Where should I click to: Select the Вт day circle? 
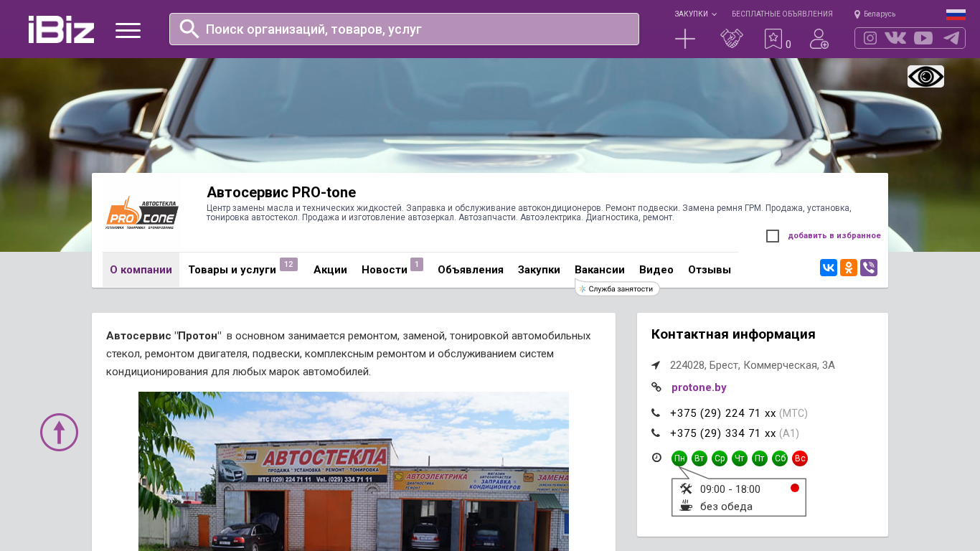[x=699, y=458]
